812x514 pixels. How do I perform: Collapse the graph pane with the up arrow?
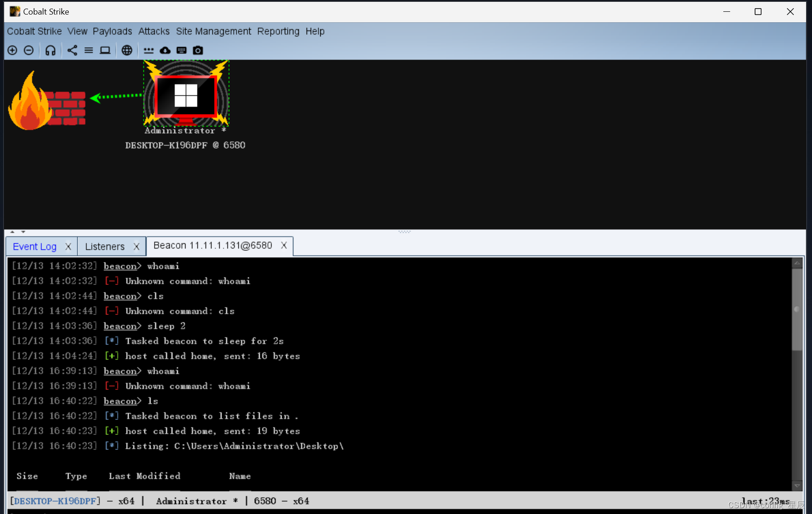(12, 232)
